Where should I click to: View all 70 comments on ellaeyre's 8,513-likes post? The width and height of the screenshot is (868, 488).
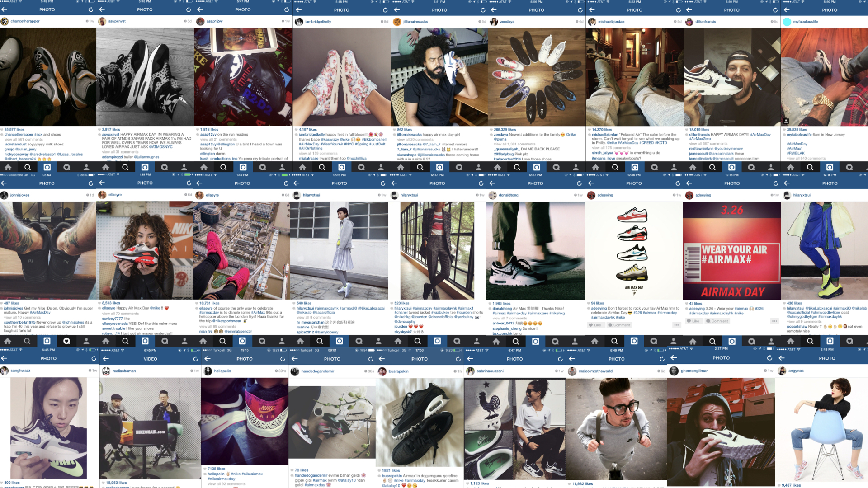120,314
